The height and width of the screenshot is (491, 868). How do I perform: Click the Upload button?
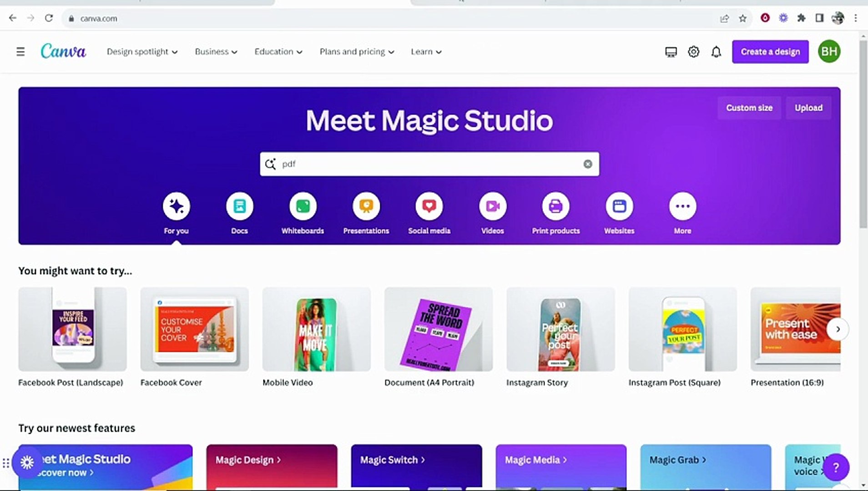pos(808,108)
